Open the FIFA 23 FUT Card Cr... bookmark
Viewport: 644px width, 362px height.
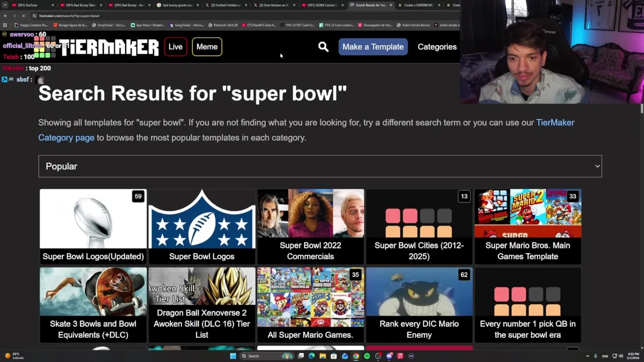[x=297, y=25]
